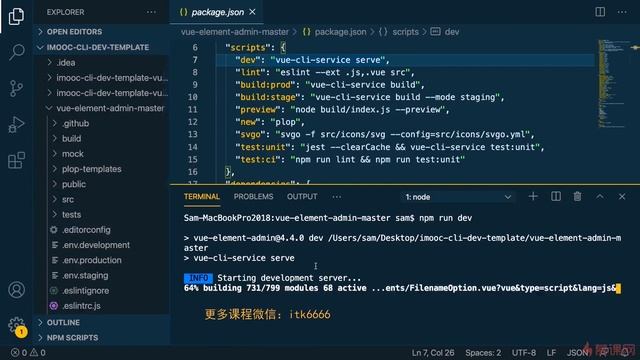The image size is (640, 360).
Task: Close the terminal panel
Action: [622, 197]
